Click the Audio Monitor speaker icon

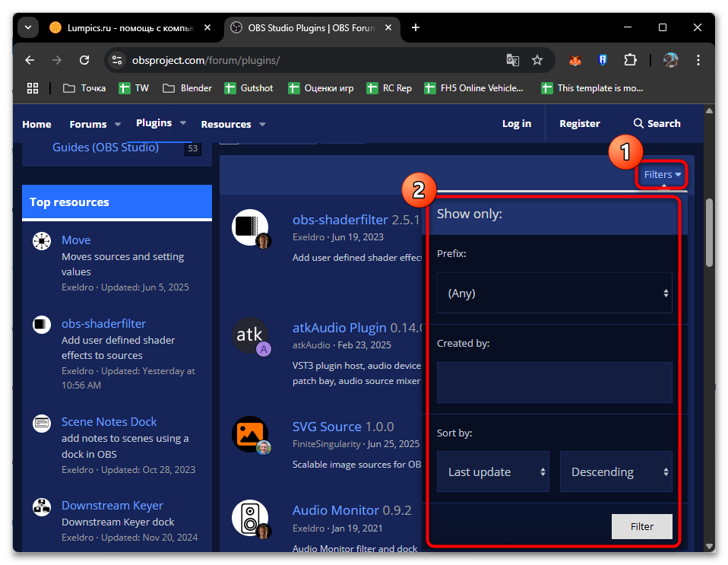pos(249,518)
